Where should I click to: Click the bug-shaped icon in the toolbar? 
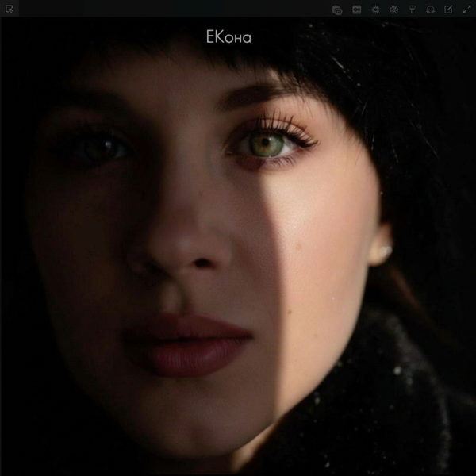click(x=393, y=10)
